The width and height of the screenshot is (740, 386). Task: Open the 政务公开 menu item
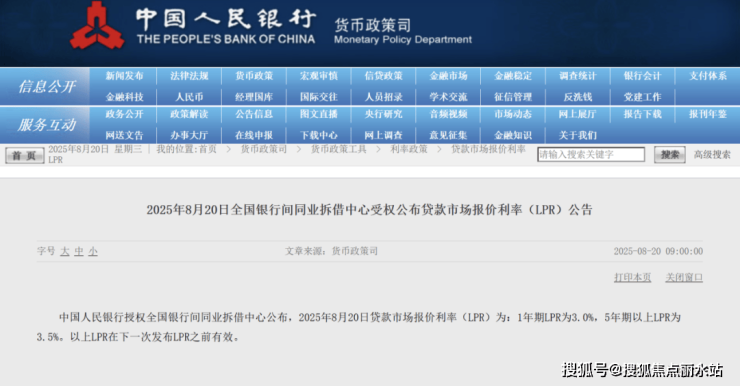pos(124,114)
